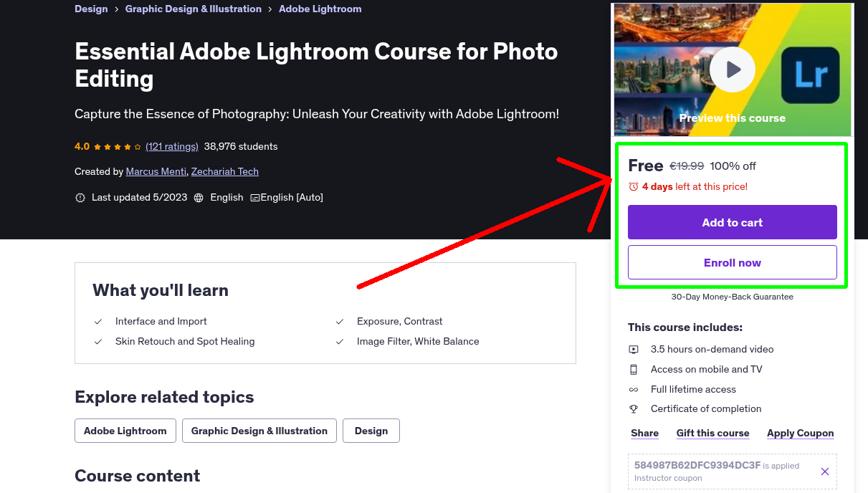
Task: Click the struck-through €19.99 price
Action: tap(687, 166)
